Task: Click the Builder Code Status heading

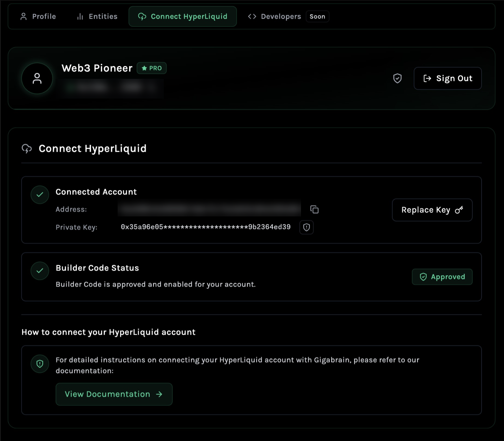Action: pyautogui.click(x=97, y=268)
